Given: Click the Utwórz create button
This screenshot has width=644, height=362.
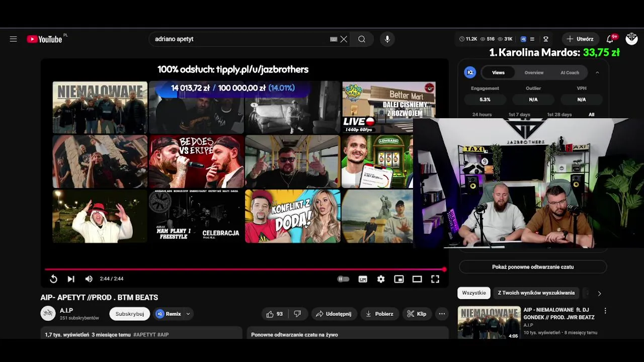Looking at the screenshot, I should click(580, 39).
